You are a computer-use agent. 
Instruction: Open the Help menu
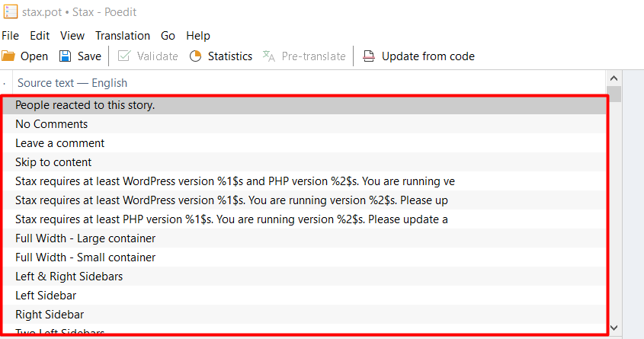coord(198,36)
